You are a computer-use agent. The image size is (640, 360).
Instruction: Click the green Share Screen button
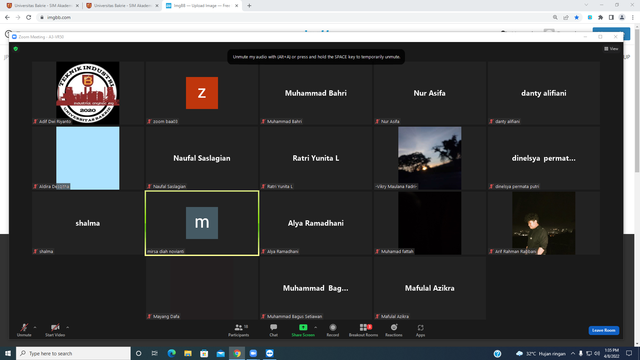click(303, 330)
